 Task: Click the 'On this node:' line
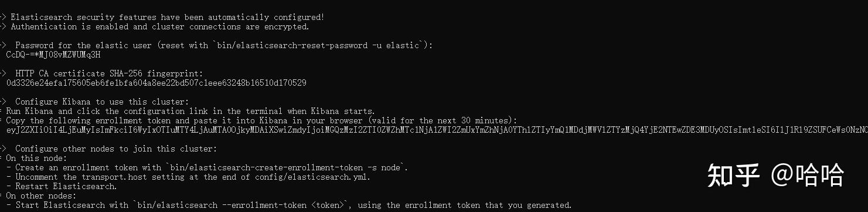point(36,158)
